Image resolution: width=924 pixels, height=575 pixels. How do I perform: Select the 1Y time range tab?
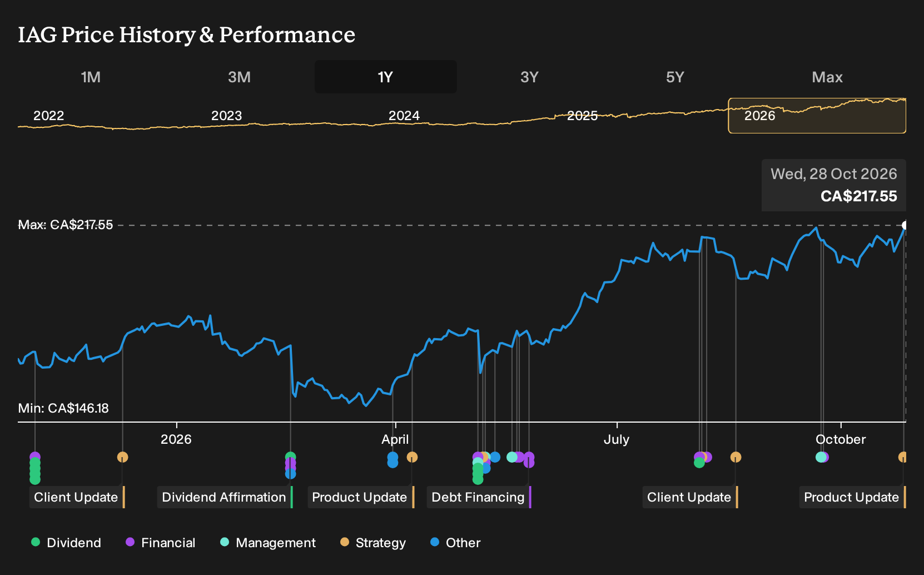pos(386,77)
